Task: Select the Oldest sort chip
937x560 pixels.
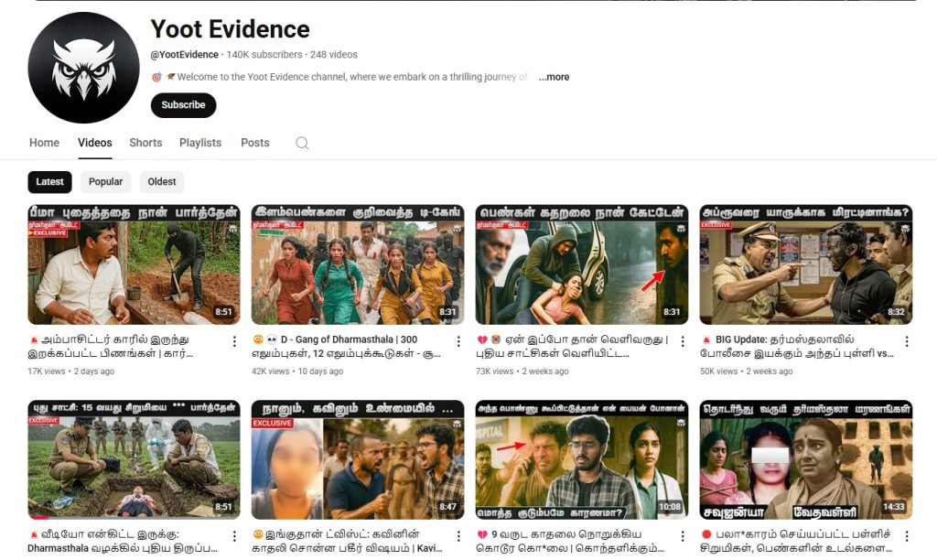Action: (162, 181)
